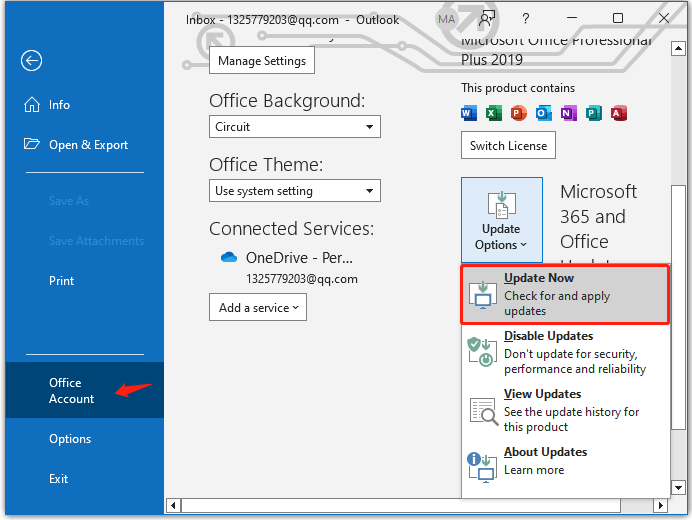Open the help question mark
692x520 pixels.
(525, 19)
